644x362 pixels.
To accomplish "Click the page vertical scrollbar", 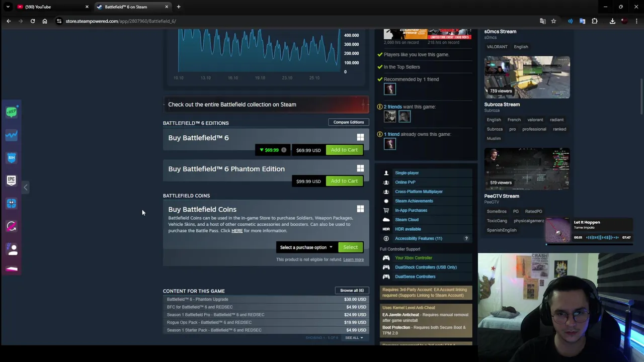I will pos(641,96).
